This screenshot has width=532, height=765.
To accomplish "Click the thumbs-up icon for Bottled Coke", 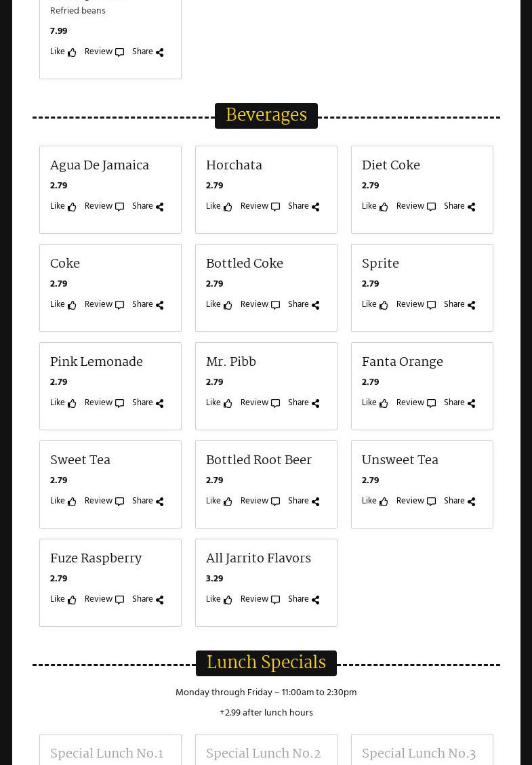I will [x=228, y=305].
